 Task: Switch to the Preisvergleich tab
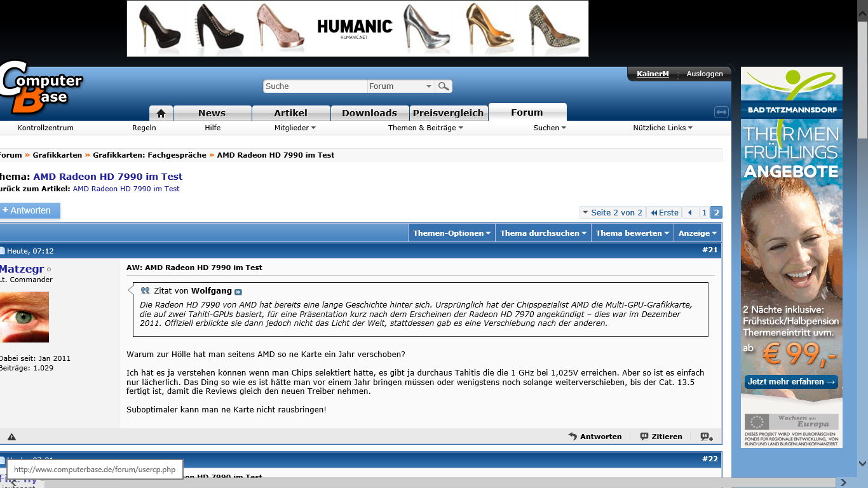448,113
